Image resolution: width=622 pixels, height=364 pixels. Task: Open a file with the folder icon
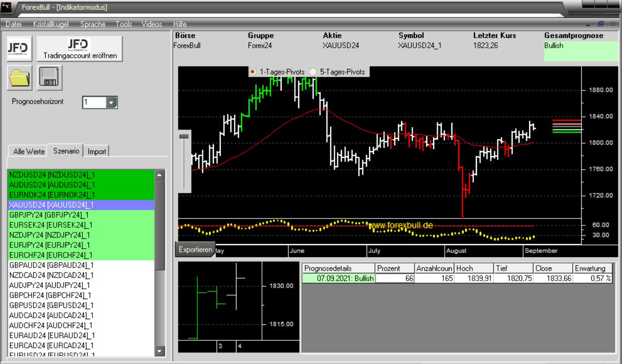click(x=20, y=78)
